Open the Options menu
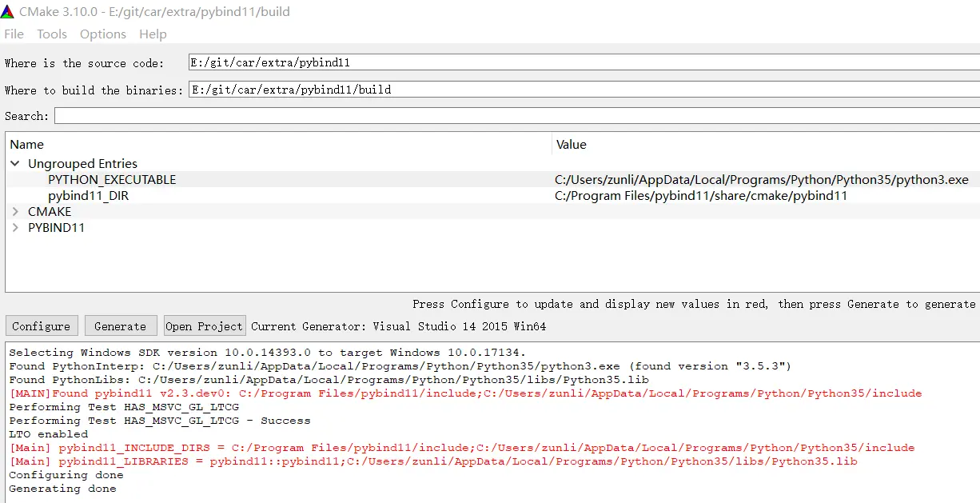Image resolution: width=980 pixels, height=503 pixels. tap(102, 34)
